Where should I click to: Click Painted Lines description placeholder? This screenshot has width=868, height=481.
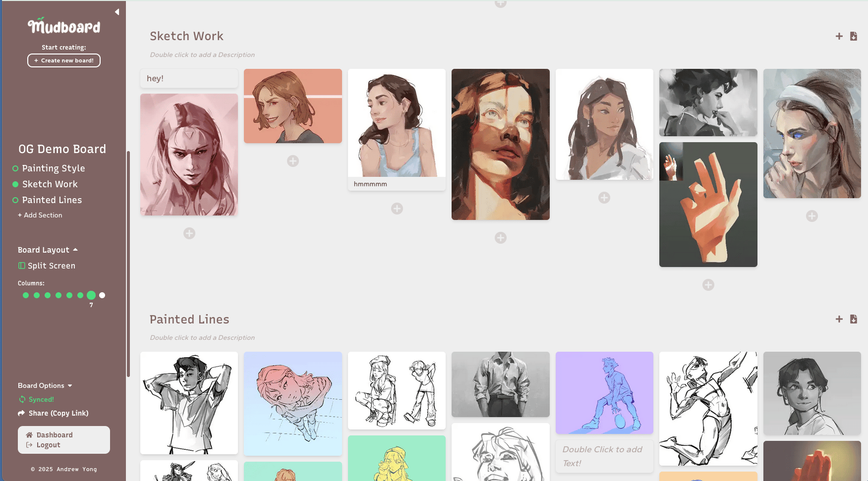pos(202,337)
